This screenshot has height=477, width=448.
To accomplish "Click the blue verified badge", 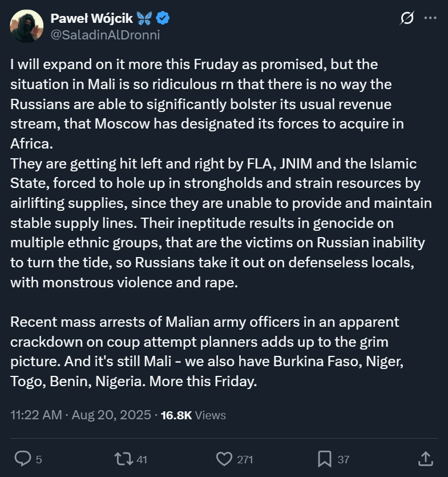I will [163, 19].
